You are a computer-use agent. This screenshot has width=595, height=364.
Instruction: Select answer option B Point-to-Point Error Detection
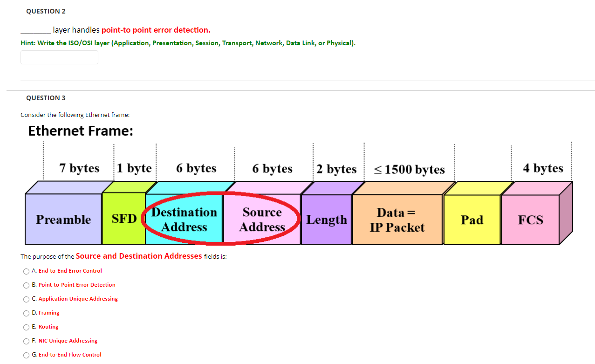click(x=26, y=285)
